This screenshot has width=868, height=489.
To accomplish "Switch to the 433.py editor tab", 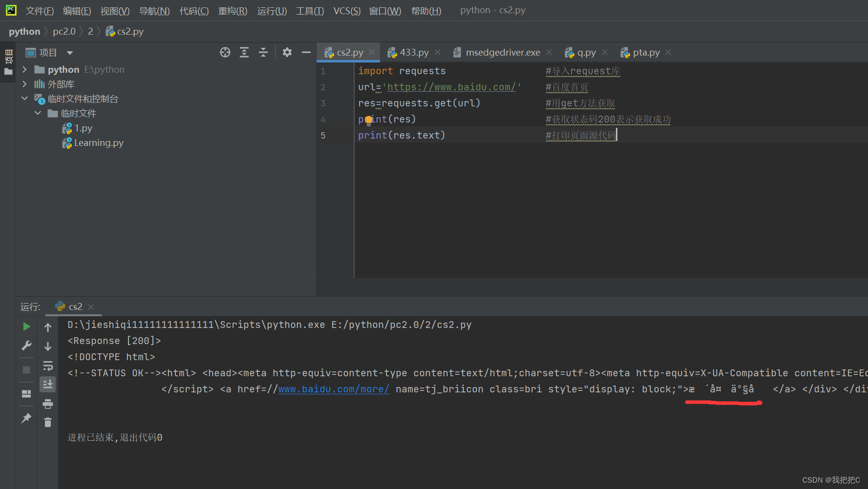I will pos(414,52).
